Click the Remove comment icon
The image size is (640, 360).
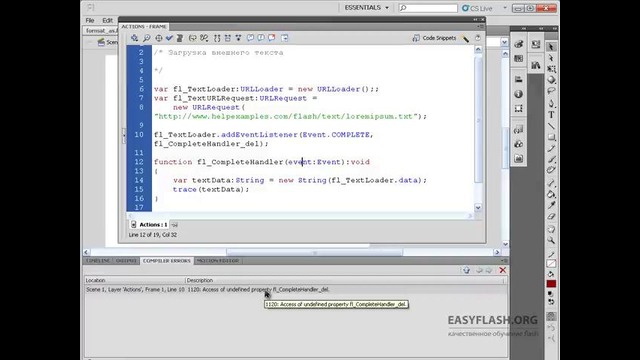pos(271,38)
